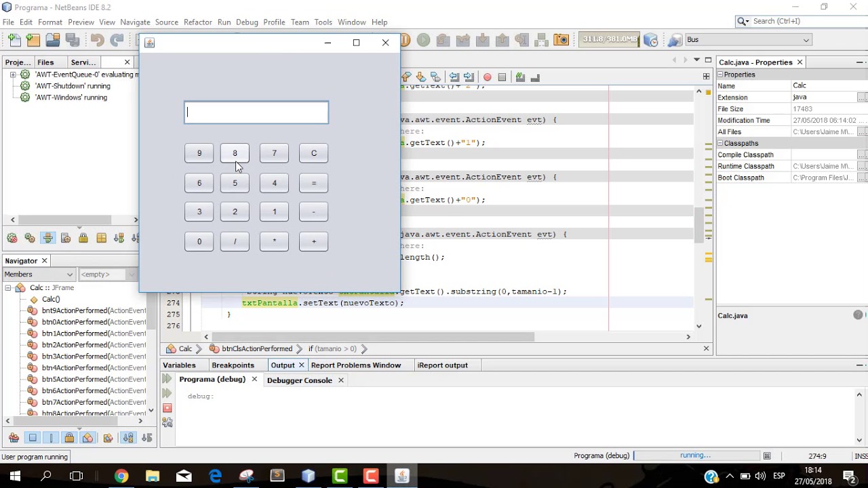
Task: Click the red stop icon in Output sidebar
Action: 167,408
